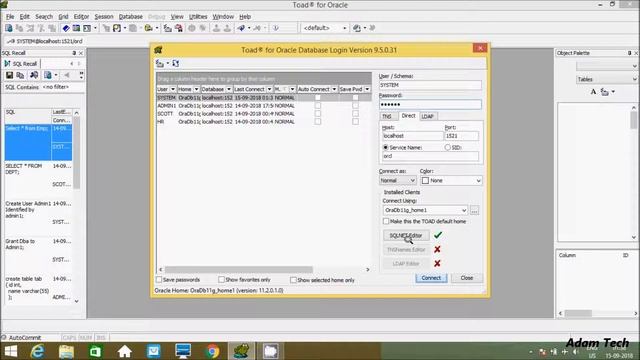Screen dimensions: 640x360
Task: Click the Windows Start button
Action: tap(11, 351)
